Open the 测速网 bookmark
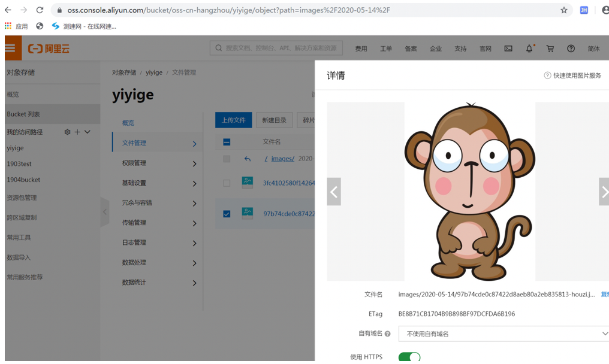The height and width of the screenshot is (364, 609). coord(85,26)
